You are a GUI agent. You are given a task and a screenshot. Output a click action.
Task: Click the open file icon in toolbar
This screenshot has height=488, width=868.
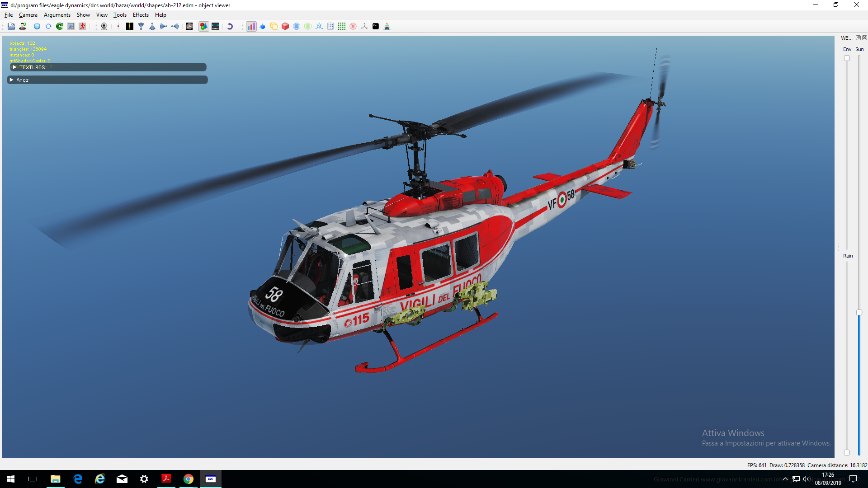tap(11, 26)
